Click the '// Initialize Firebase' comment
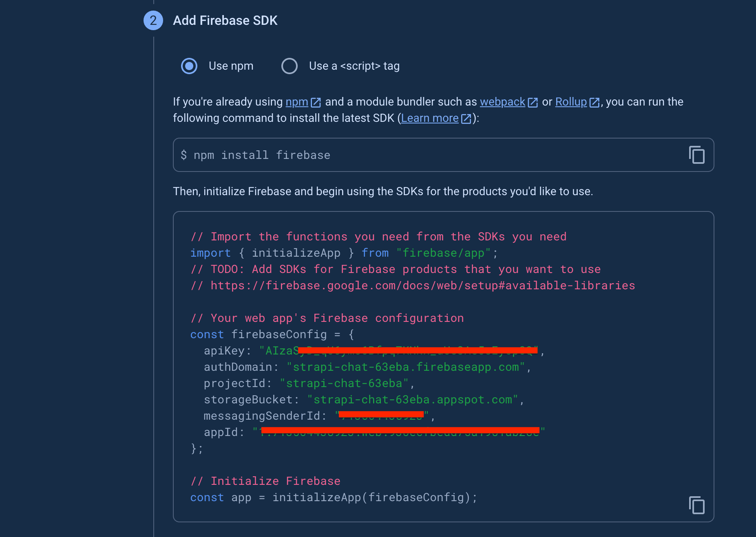The width and height of the screenshot is (756, 537). [x=265, y=481]
